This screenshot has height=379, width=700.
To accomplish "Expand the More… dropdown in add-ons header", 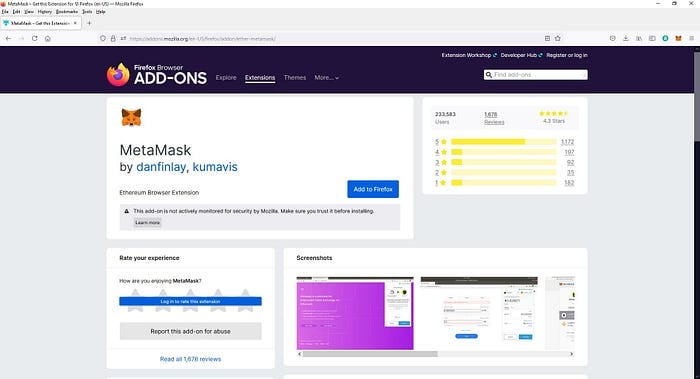I will point(326,78).
